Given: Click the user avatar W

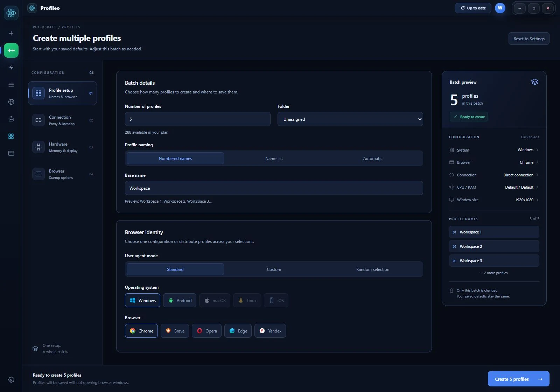Looking at the screenshot, I should coord(500,8).
